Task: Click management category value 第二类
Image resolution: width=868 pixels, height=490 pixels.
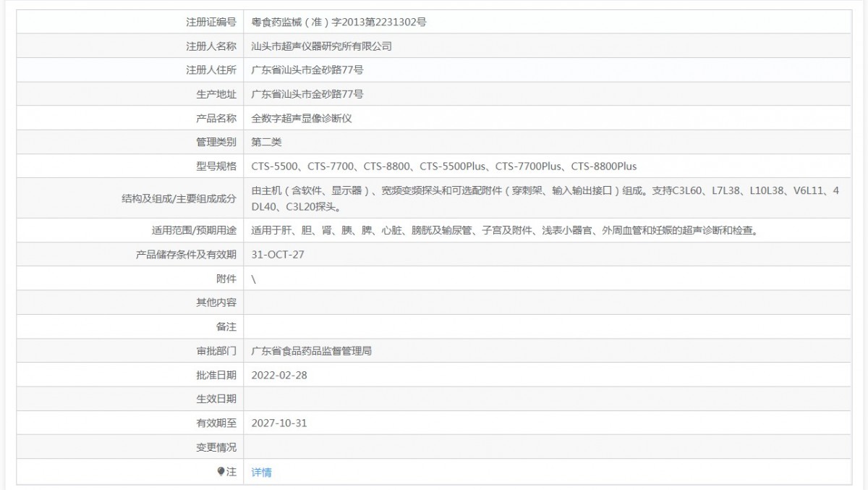Action: coord(267,142)
